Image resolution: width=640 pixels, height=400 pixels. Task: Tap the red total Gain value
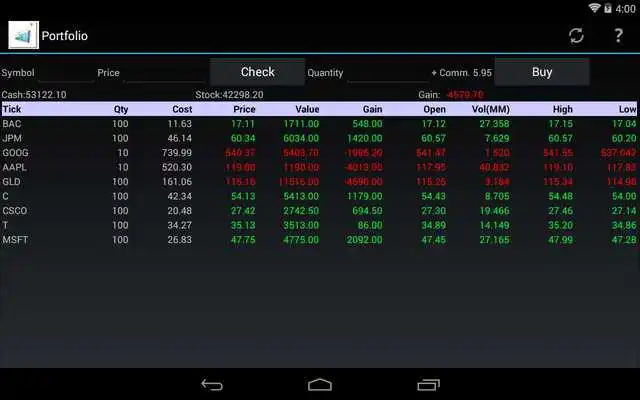coord(465,95)
